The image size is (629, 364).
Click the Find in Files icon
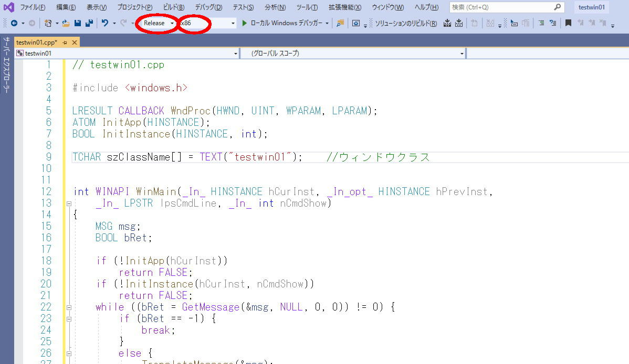coord(340,23)
